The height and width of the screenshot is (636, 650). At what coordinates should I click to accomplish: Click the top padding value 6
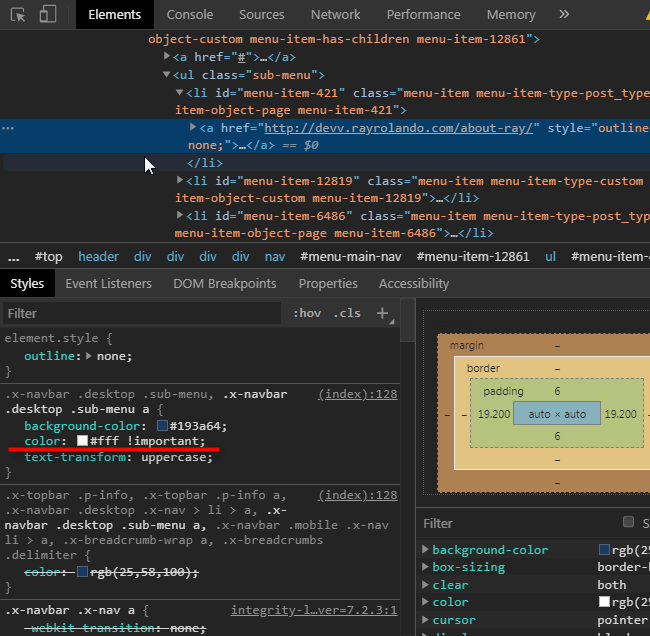coord(557,391)
